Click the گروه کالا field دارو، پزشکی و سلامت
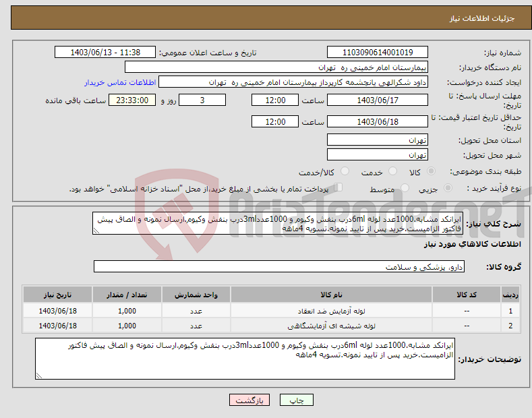 pos(279,267)
